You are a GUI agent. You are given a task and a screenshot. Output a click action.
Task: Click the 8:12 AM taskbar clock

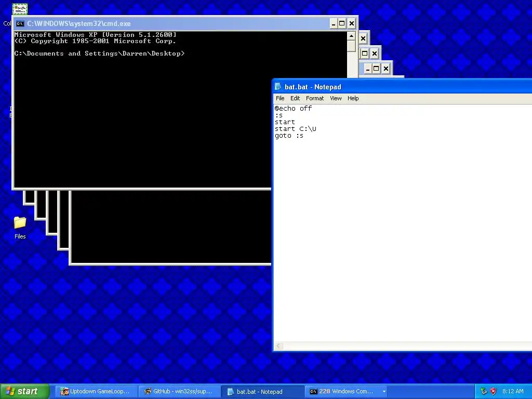pyautogui.click(x=513, y=391)
